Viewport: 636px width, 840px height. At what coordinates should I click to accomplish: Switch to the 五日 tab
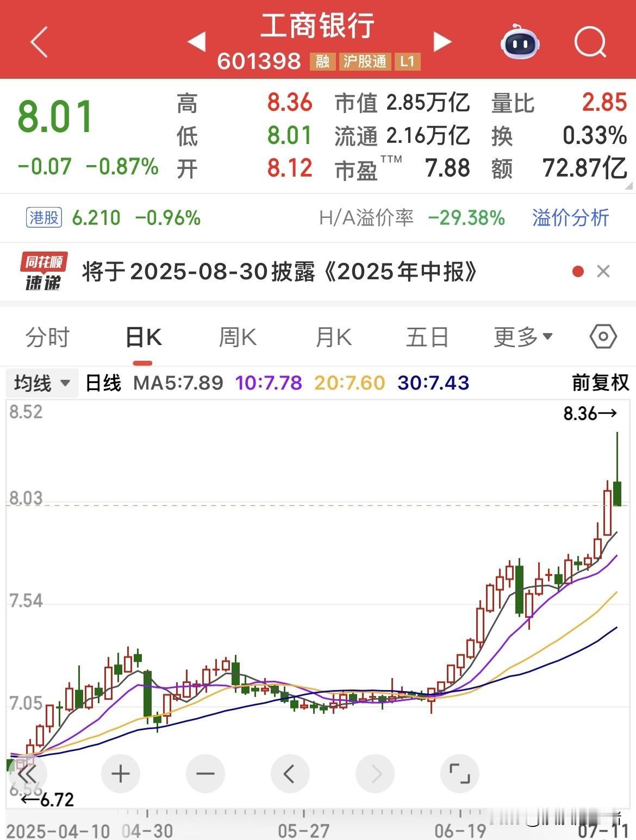coord(427,337)
